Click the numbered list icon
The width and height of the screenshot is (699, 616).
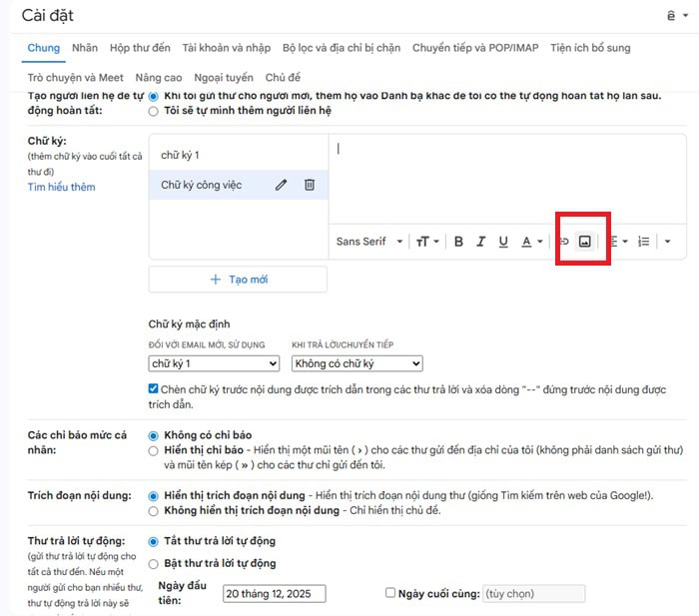(643, 242)
